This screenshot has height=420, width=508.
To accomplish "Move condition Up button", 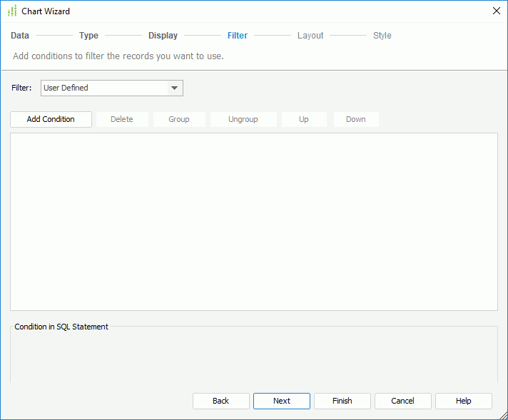I will [304, 119].
